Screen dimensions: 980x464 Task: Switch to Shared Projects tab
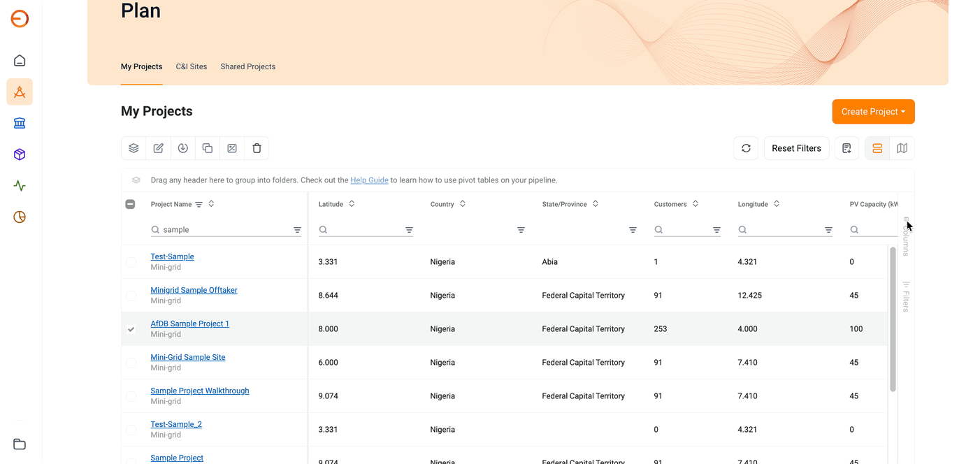(248, 67)
